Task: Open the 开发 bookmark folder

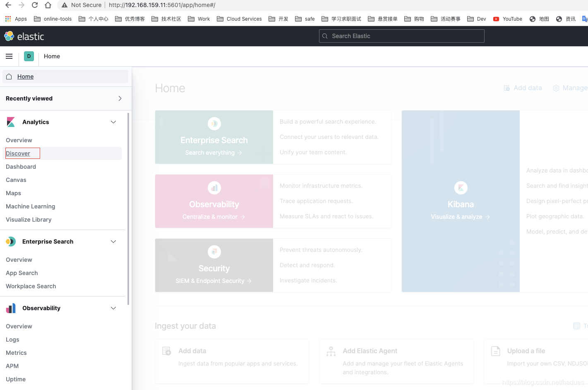Action: pos(278,19)
